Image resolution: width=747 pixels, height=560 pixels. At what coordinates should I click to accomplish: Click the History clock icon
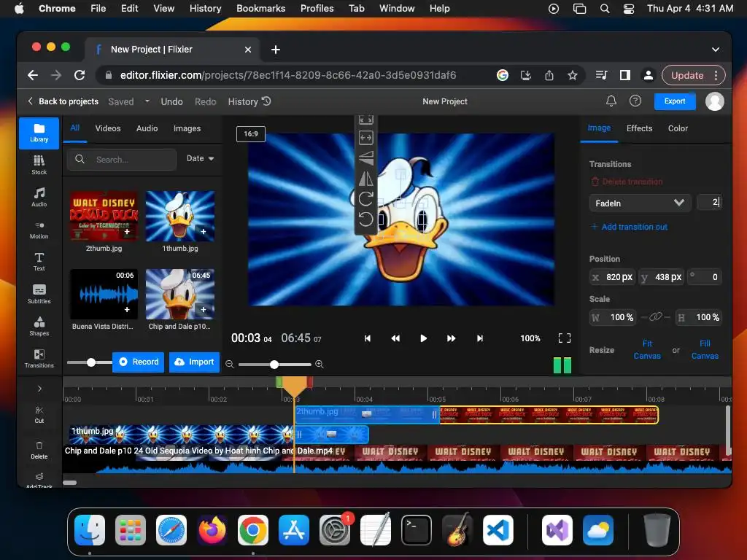point(266,101)
